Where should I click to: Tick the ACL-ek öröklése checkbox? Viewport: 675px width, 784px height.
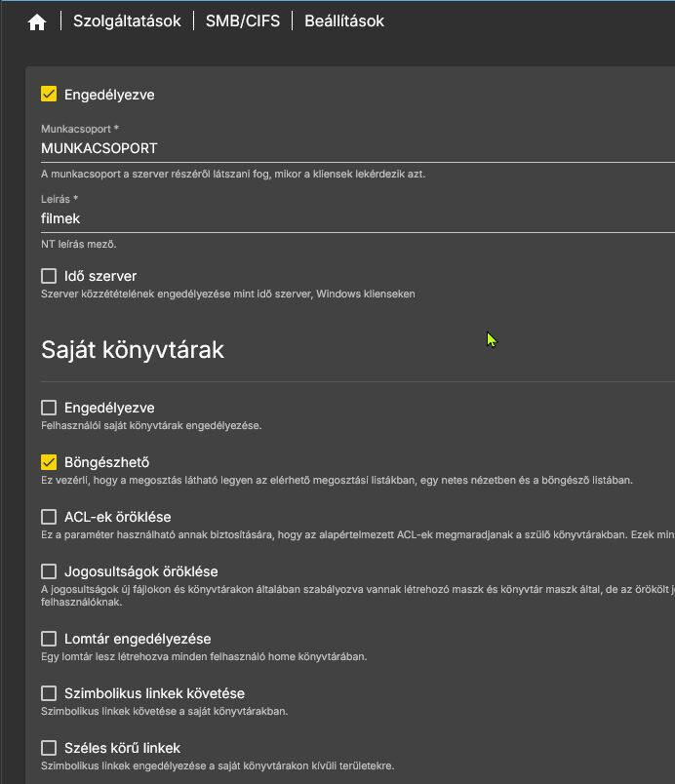click(49, 517)
